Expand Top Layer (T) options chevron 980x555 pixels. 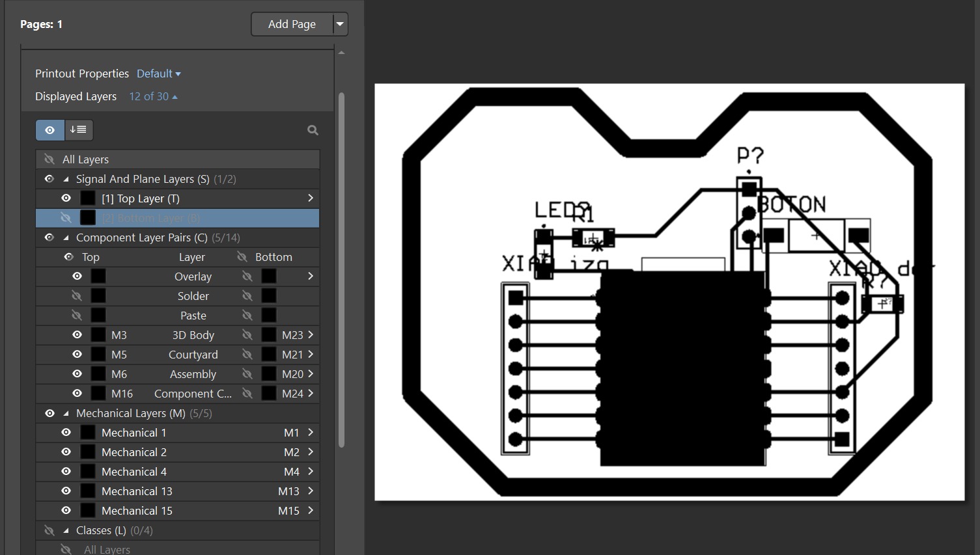(x=311, y=198)
